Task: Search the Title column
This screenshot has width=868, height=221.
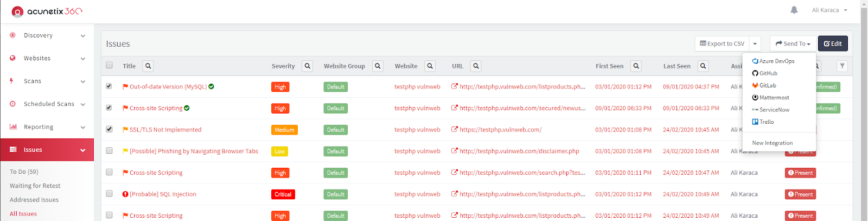Action: (x=148, y=66)
